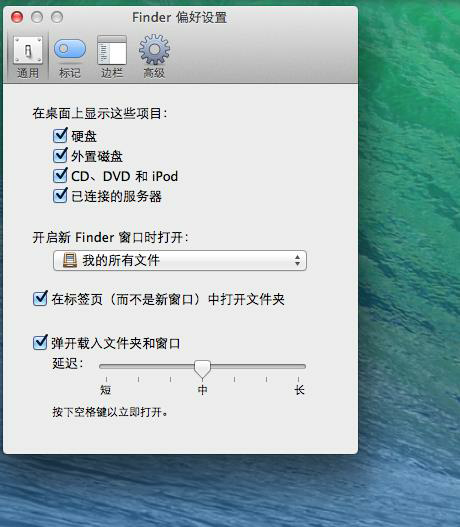Disable the CD、DVD 和 iPod checkbox
This screenshot has width=460, height=527.
[60, 175]
